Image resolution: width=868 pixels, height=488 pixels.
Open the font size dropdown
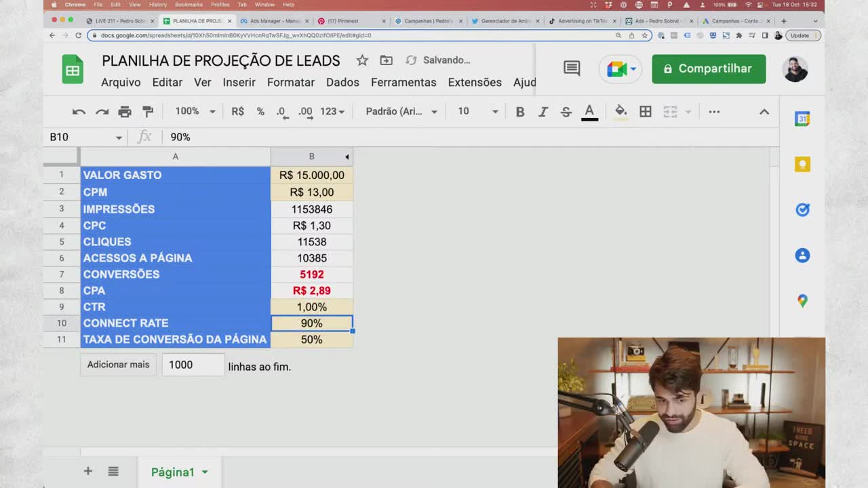[x=477, y=112]
